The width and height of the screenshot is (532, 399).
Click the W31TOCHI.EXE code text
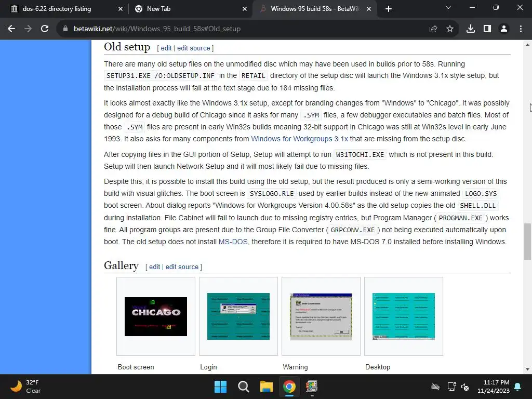click(360, 155)
